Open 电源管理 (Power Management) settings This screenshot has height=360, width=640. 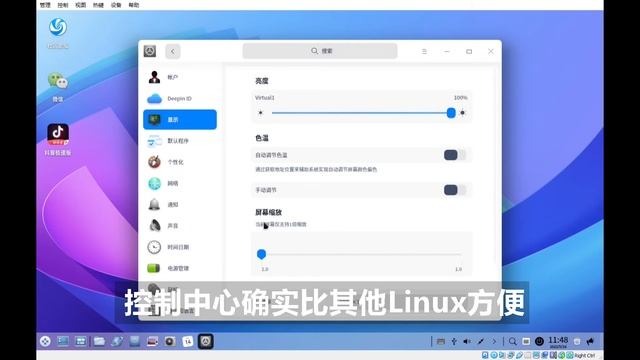(180, 268)
